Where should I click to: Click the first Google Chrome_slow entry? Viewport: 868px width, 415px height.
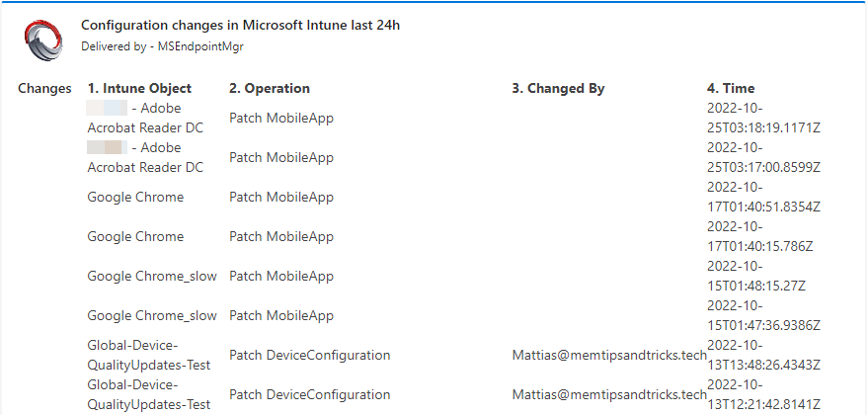(x=152, y=276)
